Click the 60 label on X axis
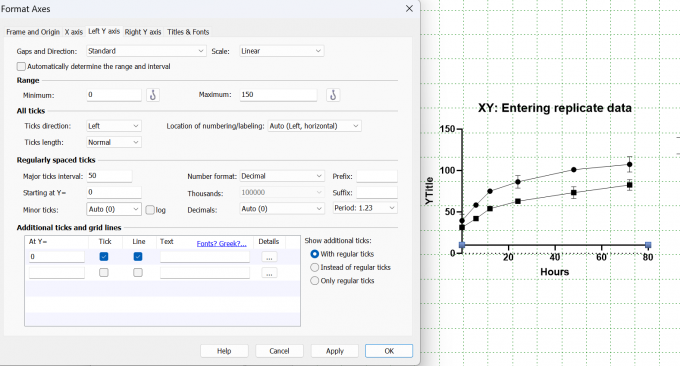680x366 pixels. 601,257
